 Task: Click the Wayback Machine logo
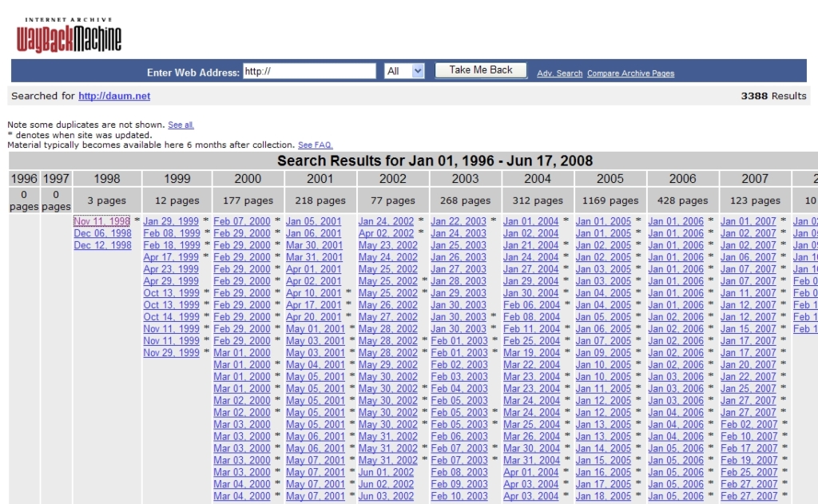(69, 35)
